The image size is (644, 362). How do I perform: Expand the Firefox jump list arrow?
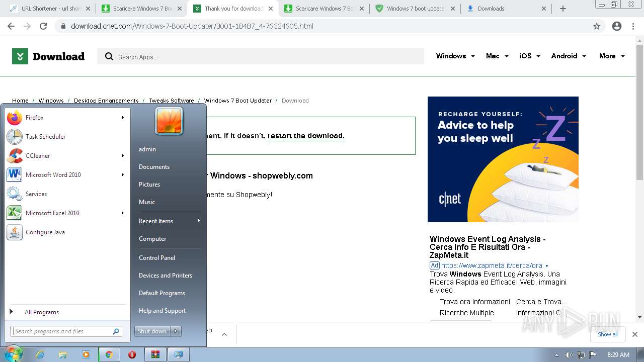(122, 118)
